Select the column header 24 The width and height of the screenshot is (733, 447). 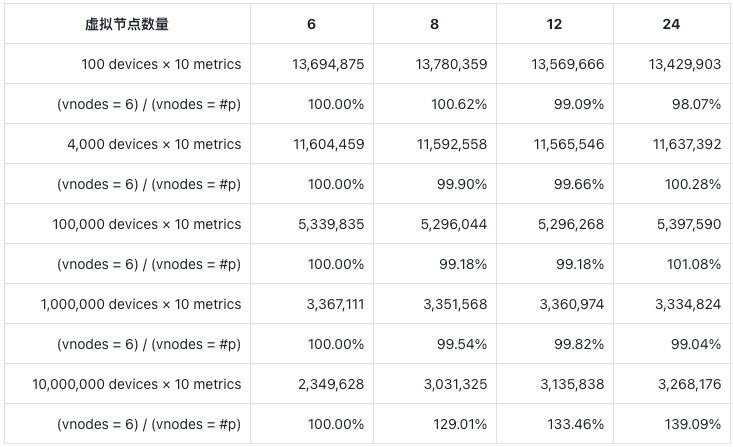[671, 24]
